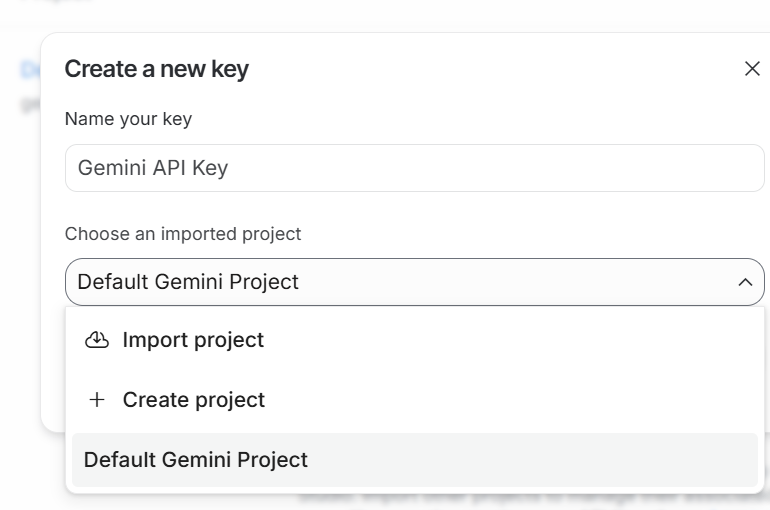
Task: Click the plus icon beside Create project
Action: (x=97, y=400)
